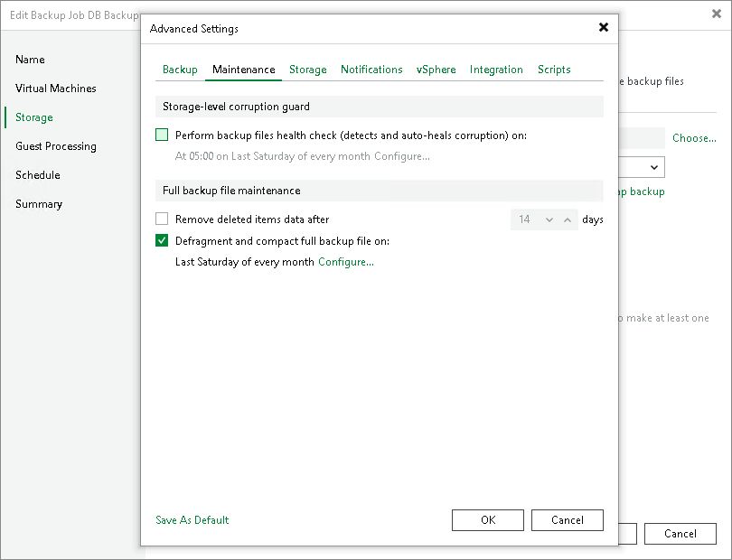The height and width of the screenshot is (560, 732).
Task: Click Save As Default link
Action: pos(192,520)
